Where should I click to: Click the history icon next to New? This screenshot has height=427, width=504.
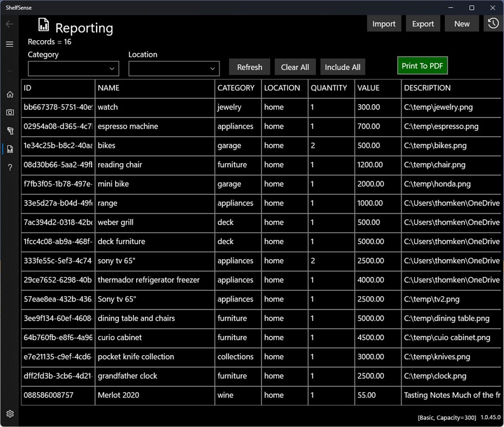coord(493,23)
